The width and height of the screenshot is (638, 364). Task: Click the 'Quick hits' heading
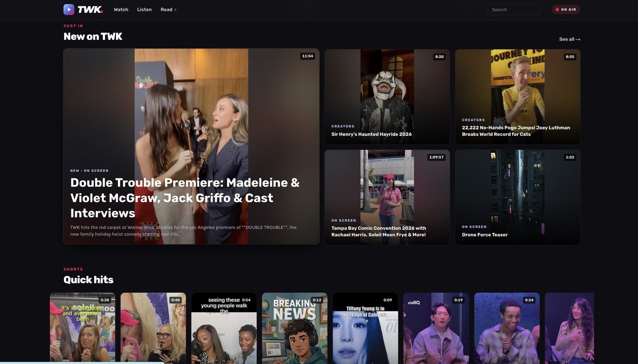click(89, 280)
